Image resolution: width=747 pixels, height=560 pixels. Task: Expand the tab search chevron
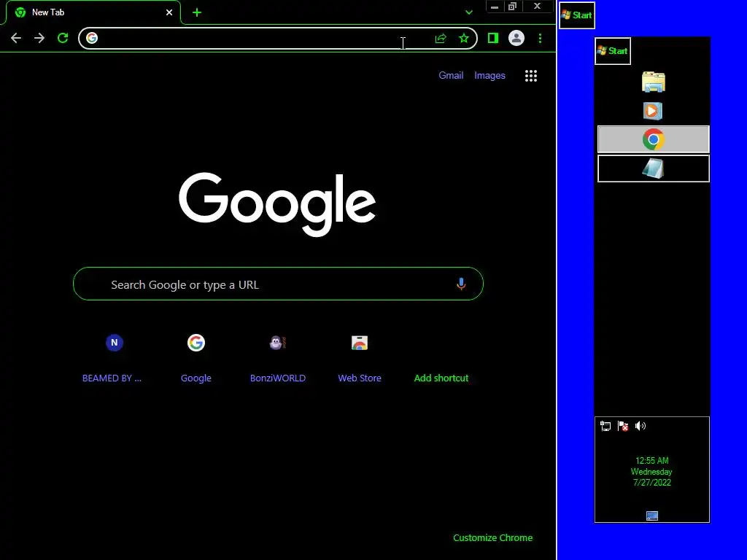coord(469,12)
